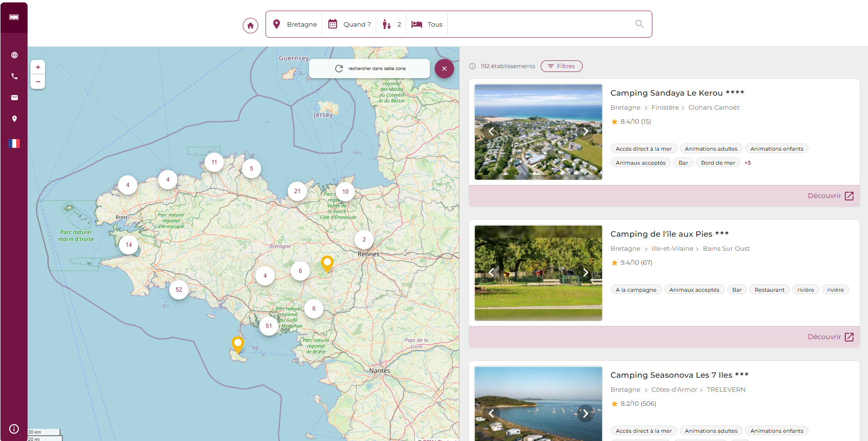The width and height of the screenshot is (868, 441).
Task: Click the map cluster marker labeled 52
Action: coord(179,290)
